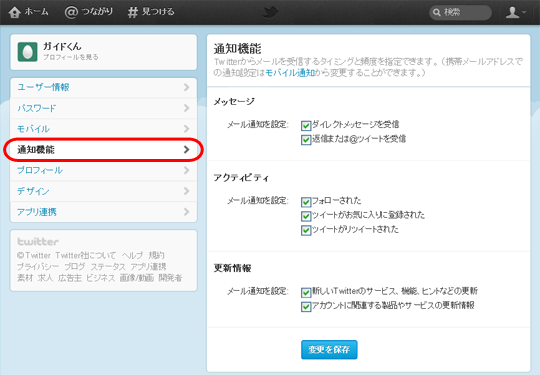The image size is (540, 375).
Task: Toggle ツイートがお気に入りに登録された checkbox
Action: tap(306, 216)
